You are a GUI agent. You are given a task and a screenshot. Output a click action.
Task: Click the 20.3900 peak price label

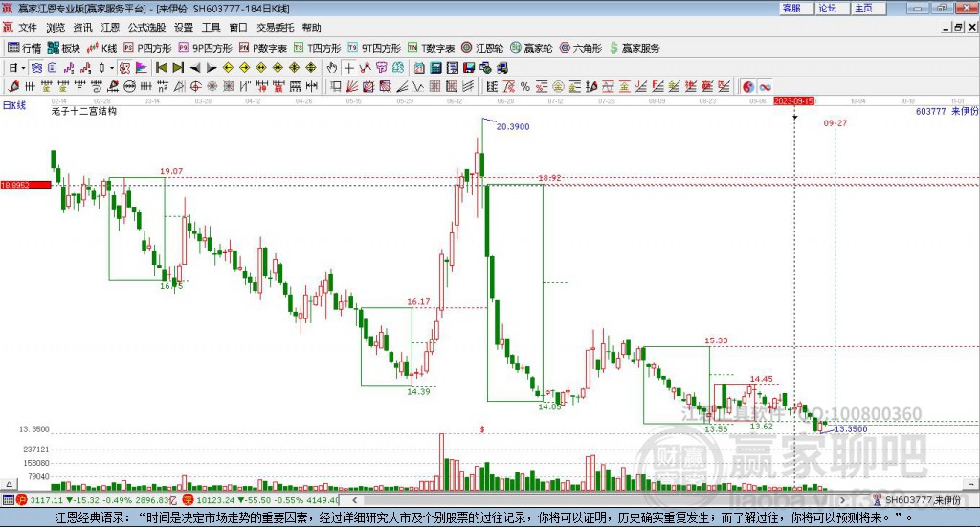click(513, 127)
